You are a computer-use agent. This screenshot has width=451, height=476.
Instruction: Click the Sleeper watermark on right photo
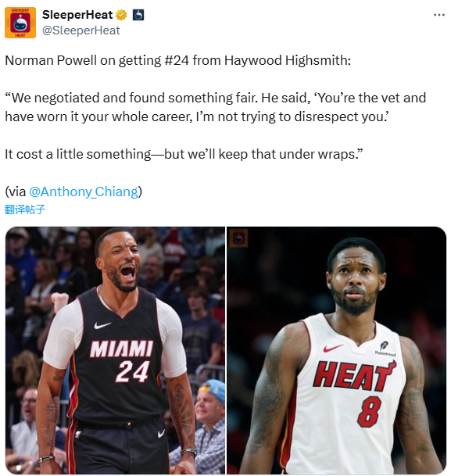(x=238, y=238)
